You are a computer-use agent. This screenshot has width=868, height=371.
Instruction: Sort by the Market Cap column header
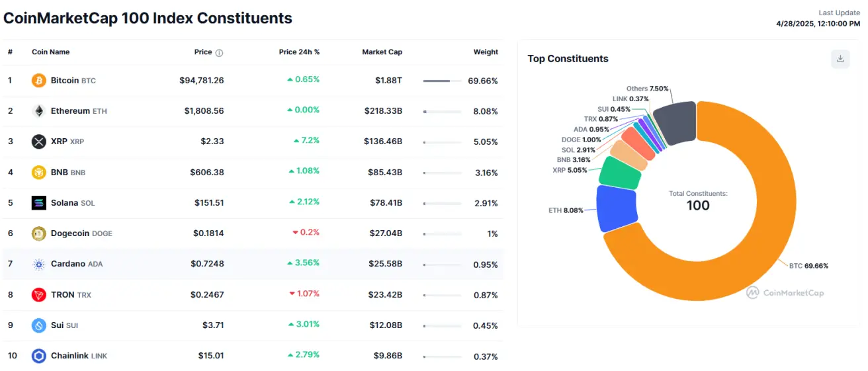point(382,52)
